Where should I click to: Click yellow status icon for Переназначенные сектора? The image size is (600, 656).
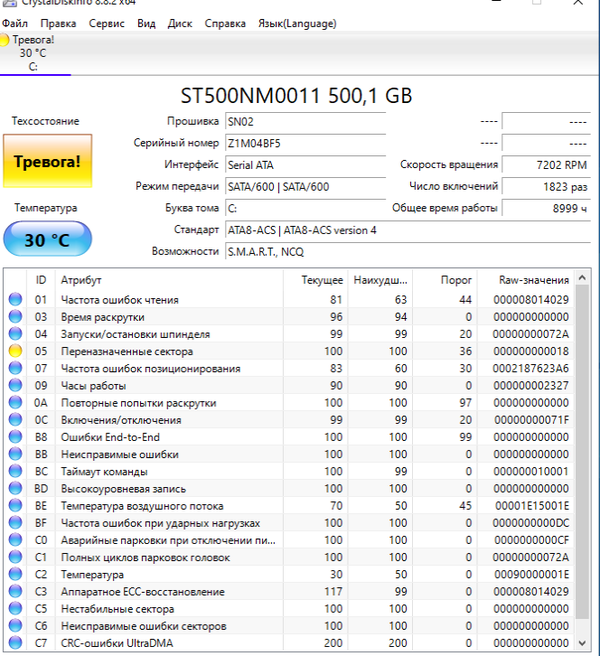14,351
